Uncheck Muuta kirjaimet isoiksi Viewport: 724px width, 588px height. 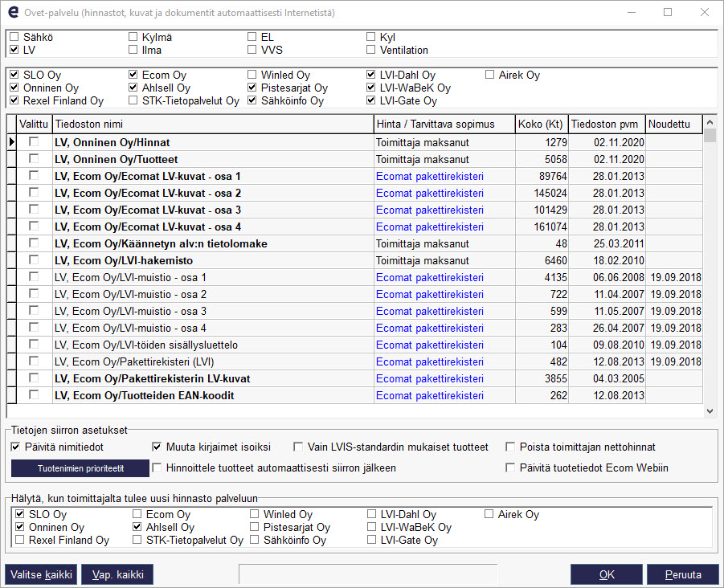[x=157, y=447]
